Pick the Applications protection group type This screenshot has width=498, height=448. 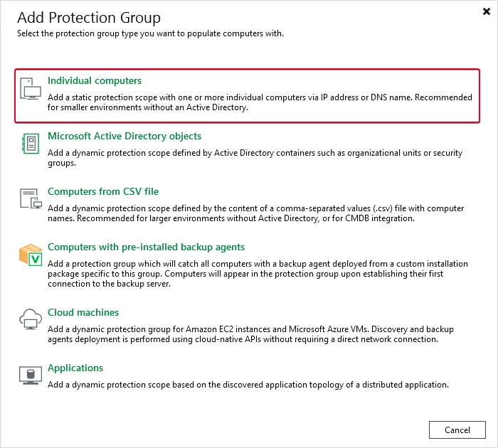click(x=75, y=368)
